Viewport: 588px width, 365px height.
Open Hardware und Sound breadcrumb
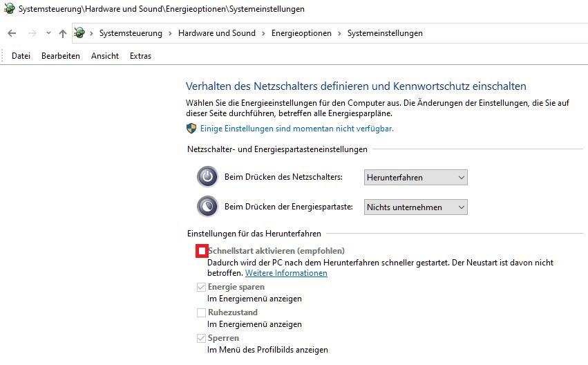point(217,33)
